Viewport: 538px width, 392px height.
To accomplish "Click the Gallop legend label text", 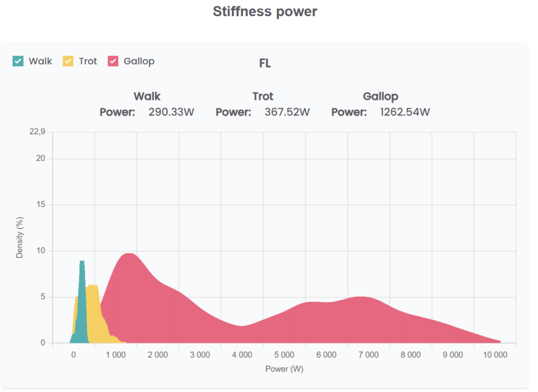I will pos(139,61).
